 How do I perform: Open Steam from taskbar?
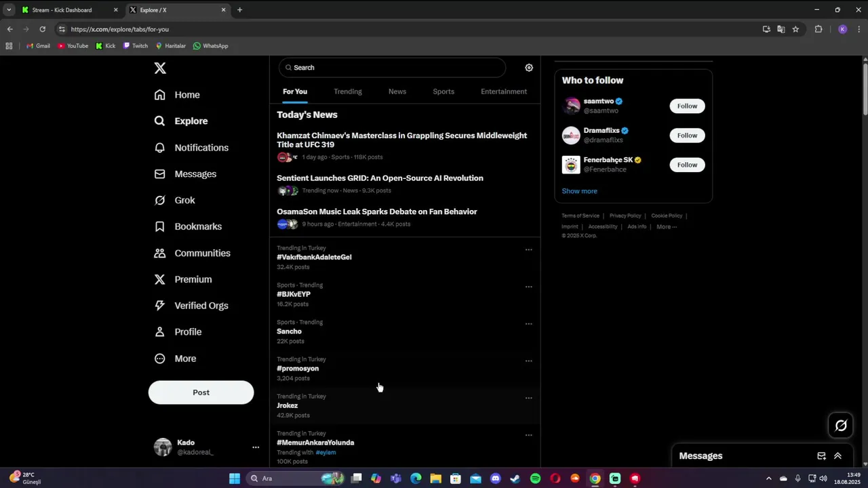(515, 479)
